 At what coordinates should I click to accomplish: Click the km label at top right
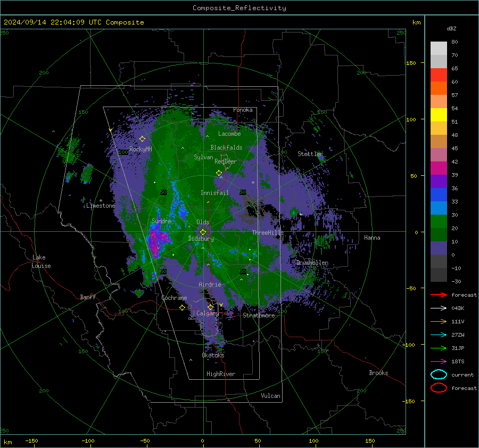416,22
